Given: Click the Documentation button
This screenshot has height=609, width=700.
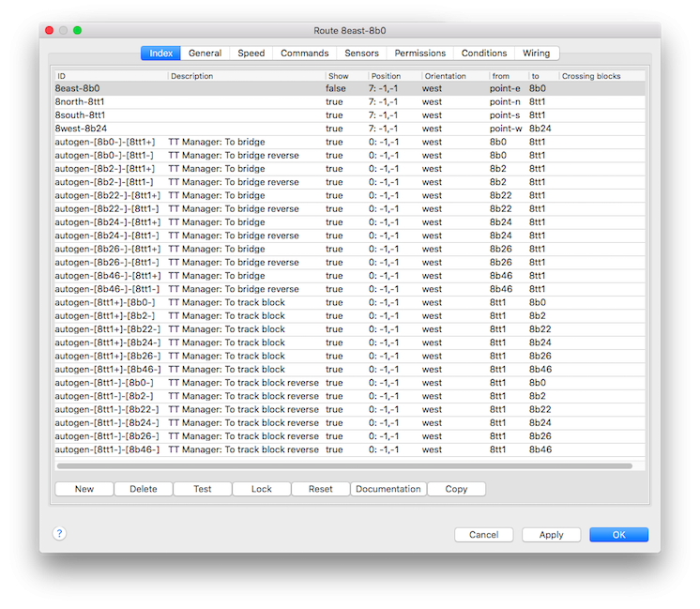Looking at the screenshot, I should (x=388, y=489).
